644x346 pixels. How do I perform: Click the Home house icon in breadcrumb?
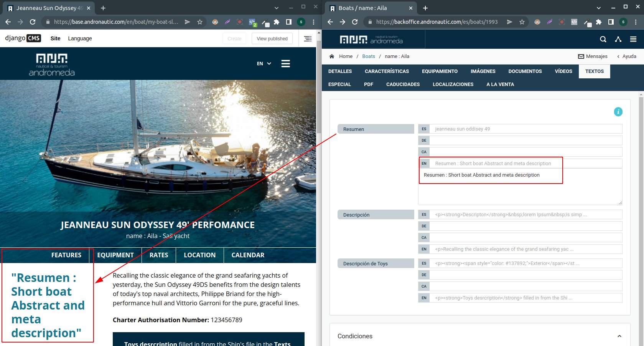tap(332, 56)
